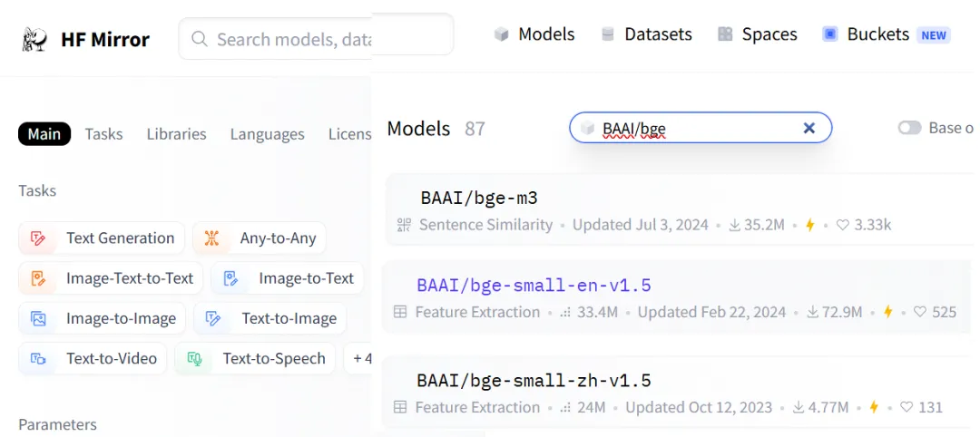Click the Text-to-Speech microphone icon
Viewport: 980px width, 437px height.
194,358
